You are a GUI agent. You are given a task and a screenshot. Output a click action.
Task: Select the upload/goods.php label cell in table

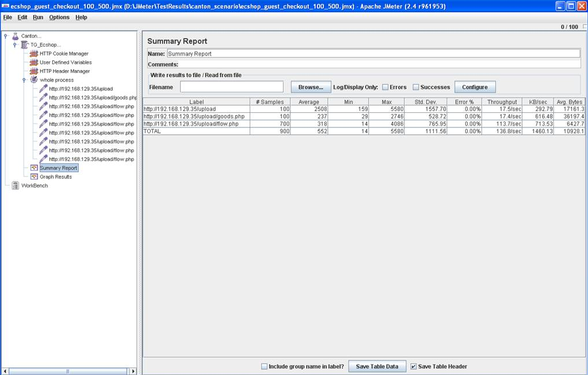click(x=196, y=116)
